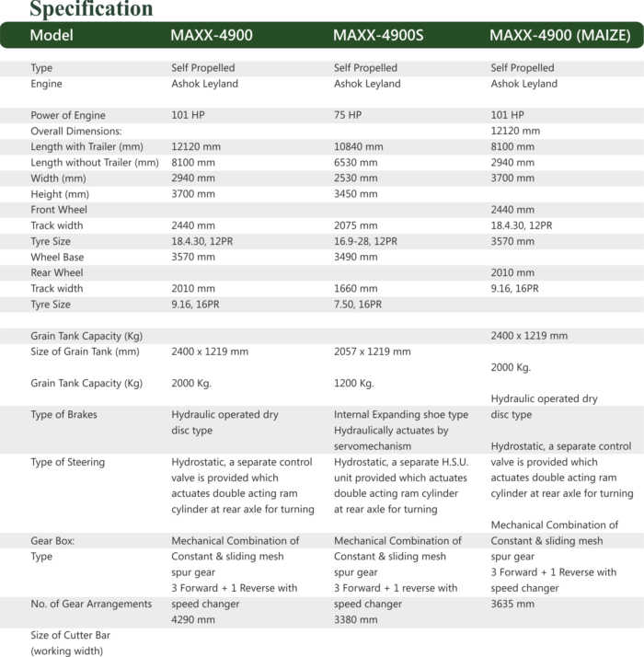644x657 pixels.
Task: Click the "Gear Box:" label
Action: coord(52,541)
